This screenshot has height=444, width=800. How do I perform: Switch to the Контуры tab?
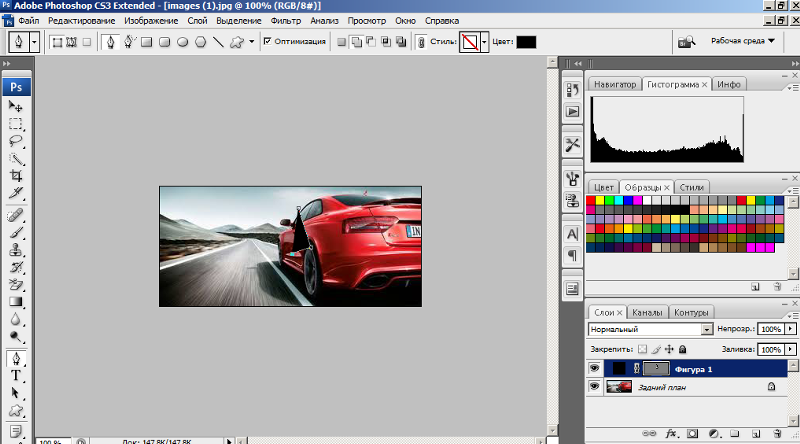point(691,312)
